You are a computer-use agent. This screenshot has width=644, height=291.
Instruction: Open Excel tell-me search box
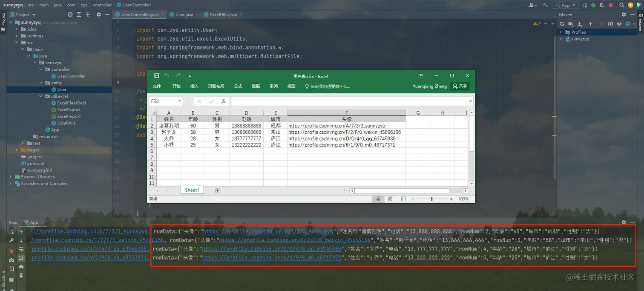tap(328, 86)
